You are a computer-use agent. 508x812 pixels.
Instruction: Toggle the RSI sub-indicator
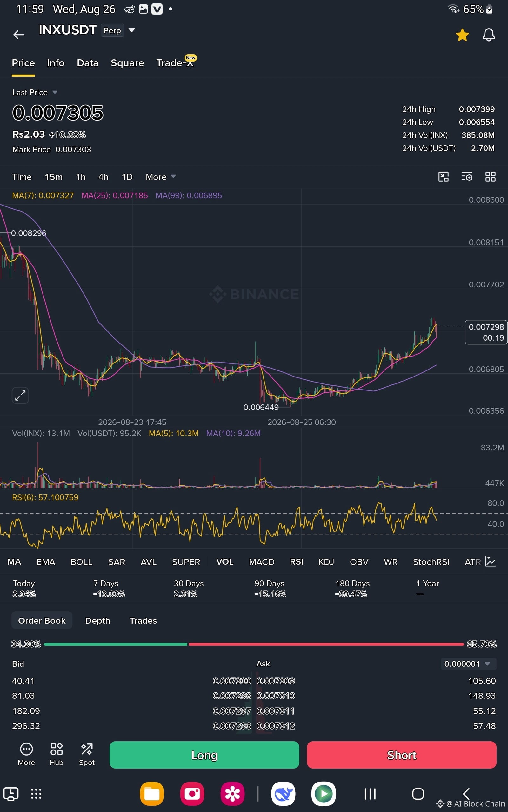point(296,562)
